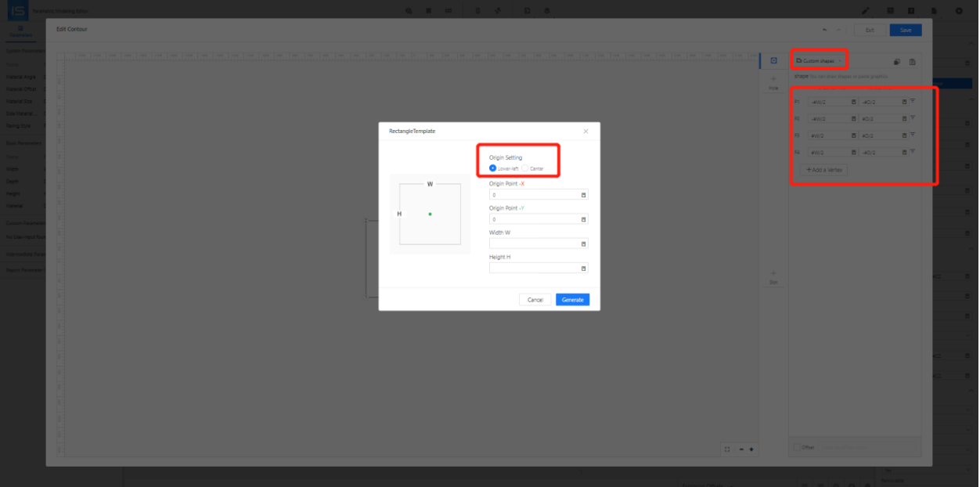The height and width of the screenshot is (487, 980).
Task: Open calculator icon in P2 X field
Action: pyautogui.click(x=853, y=119)
